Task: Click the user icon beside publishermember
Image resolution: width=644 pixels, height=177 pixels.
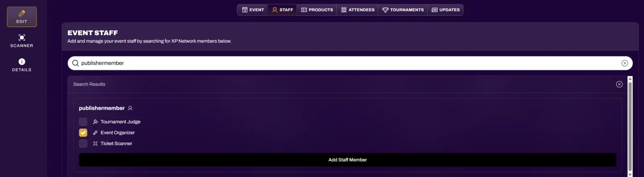Action: click(x=130, y=108)
